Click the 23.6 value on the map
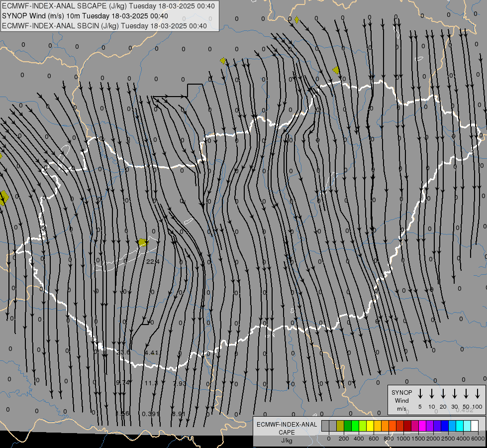487x448 pixels. pyautogui.click(x=123, y=352)
